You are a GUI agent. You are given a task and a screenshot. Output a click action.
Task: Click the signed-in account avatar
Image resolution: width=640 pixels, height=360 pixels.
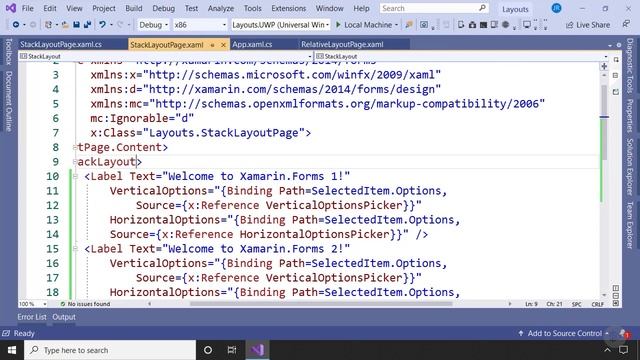[556, 8]
